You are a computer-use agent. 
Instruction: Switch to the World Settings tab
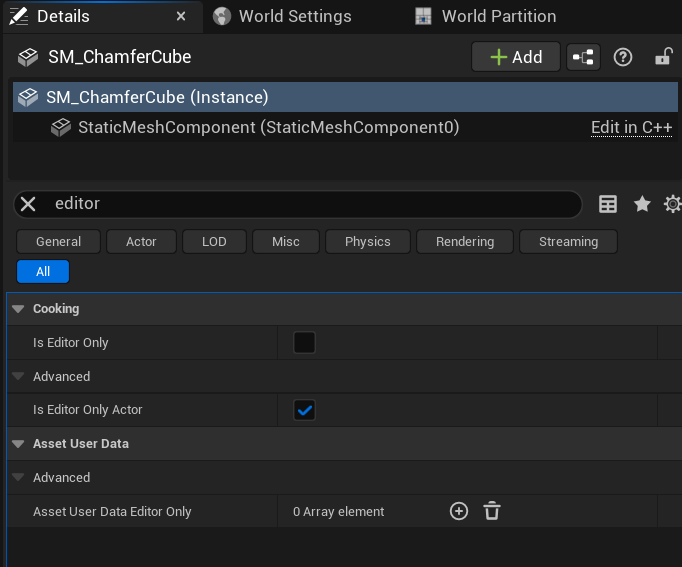point(295,16)
